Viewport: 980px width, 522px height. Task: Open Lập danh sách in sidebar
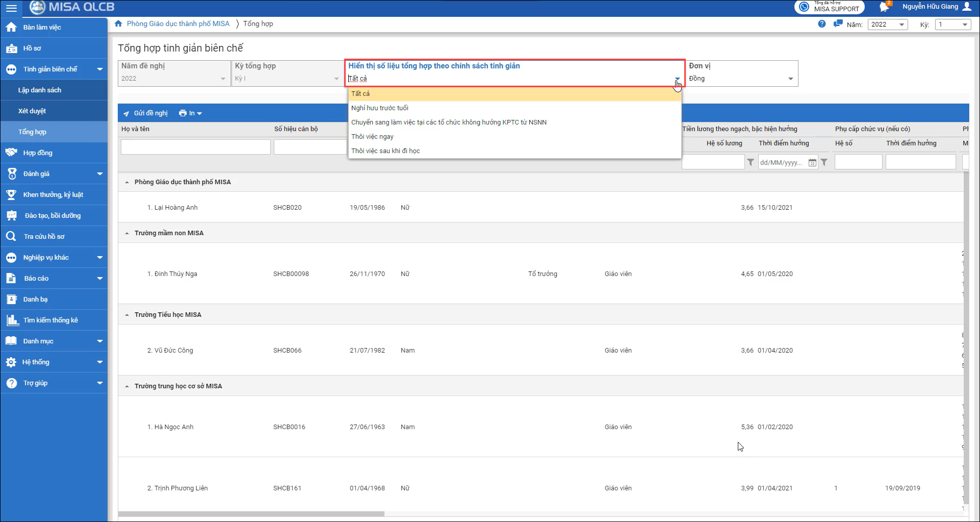pyautogui.click(x=40, y=90)
